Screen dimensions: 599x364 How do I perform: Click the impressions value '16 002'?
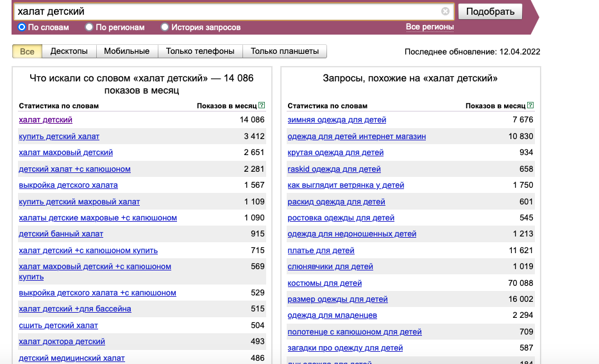[x=521, y=299]
